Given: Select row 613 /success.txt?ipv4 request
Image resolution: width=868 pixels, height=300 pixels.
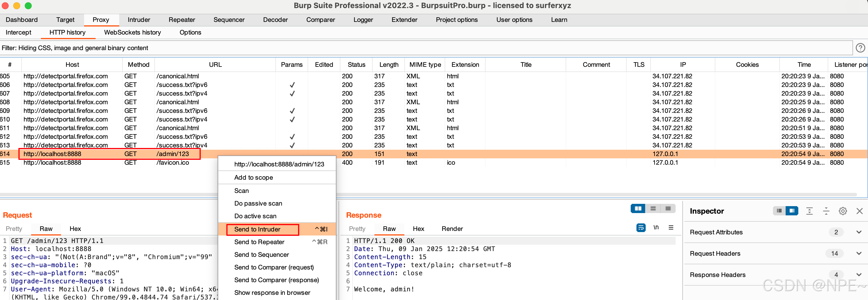Looking at the screenshot, I should point(433,145).
